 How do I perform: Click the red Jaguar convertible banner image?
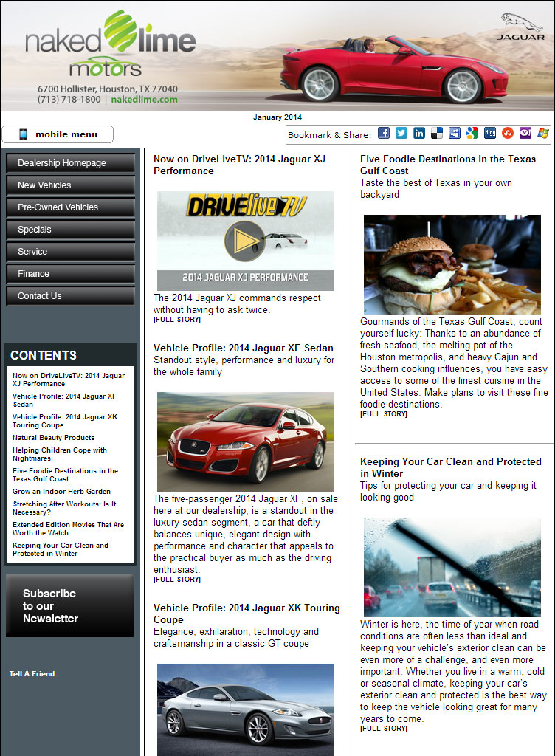(394, 69)
